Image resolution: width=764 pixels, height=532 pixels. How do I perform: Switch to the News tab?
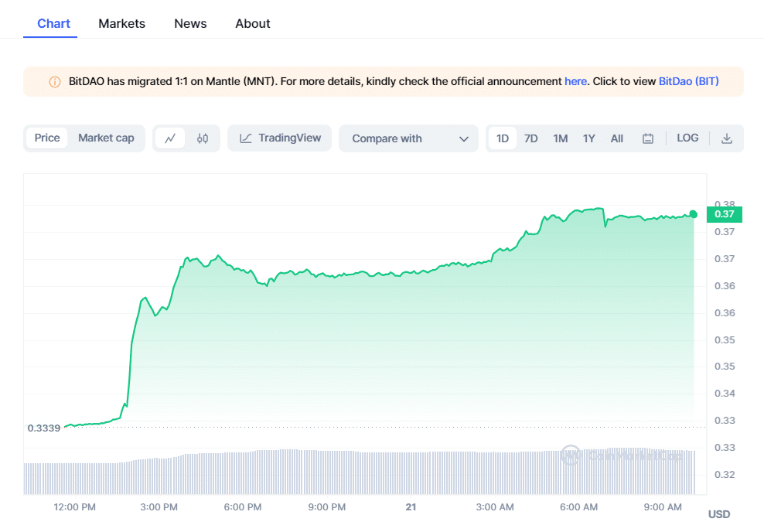190,23
